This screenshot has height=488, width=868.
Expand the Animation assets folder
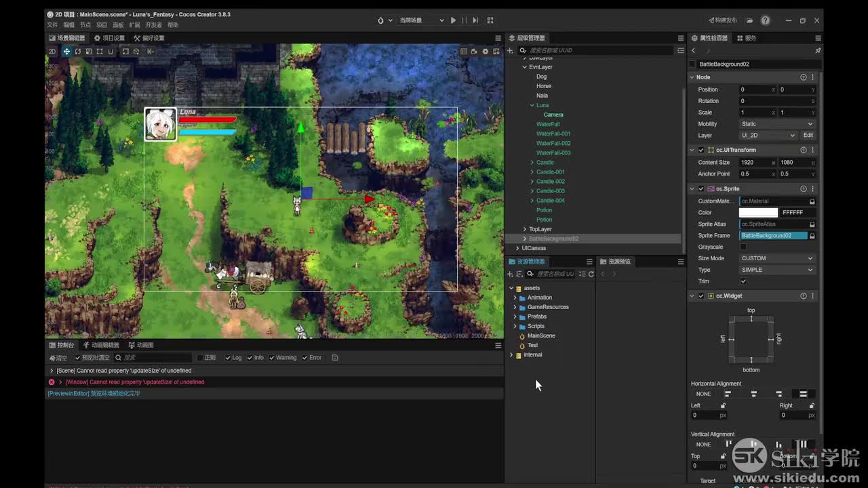click(515, 298)
